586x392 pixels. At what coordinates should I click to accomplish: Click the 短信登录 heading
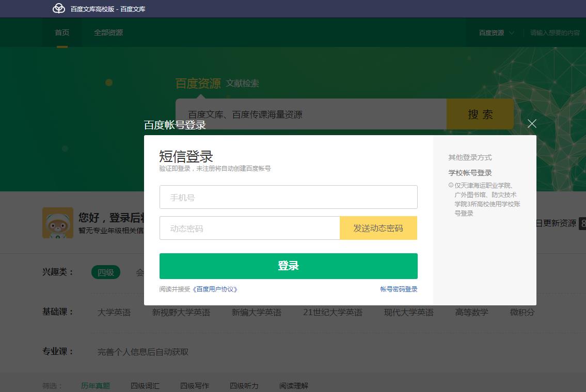[x=186, y=156]
